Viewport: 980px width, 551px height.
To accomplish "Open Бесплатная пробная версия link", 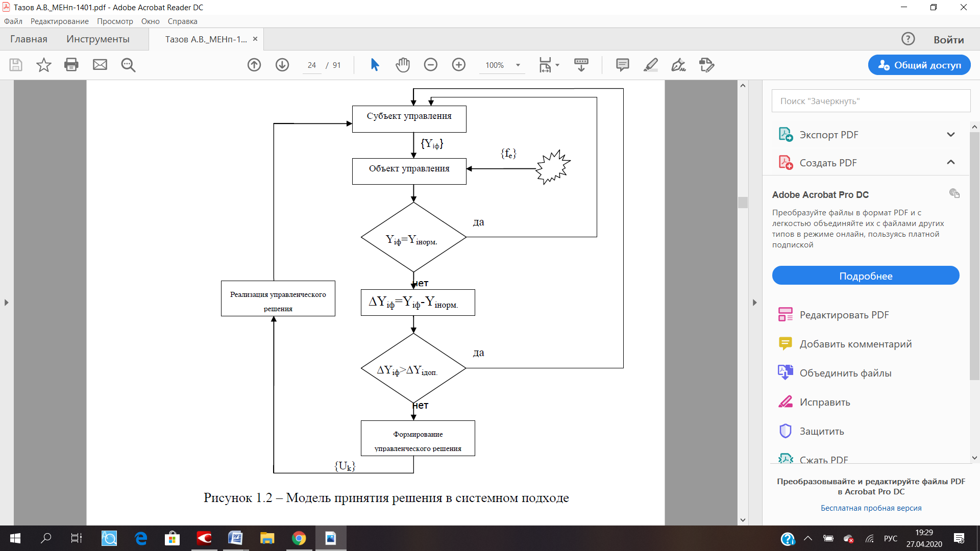I will pyautogui.click(x=871, y=508).
